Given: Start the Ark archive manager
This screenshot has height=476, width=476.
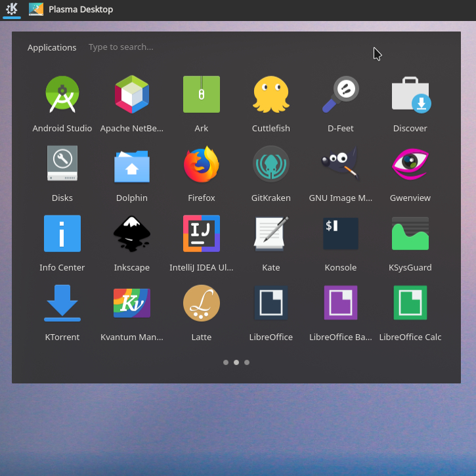Looking at the screenshot, I should 202,95.
